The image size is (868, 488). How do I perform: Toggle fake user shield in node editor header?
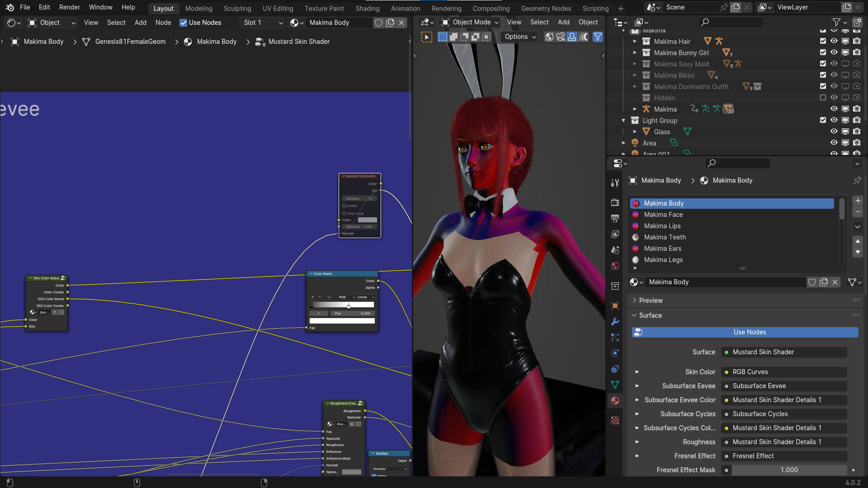[379, 23]
